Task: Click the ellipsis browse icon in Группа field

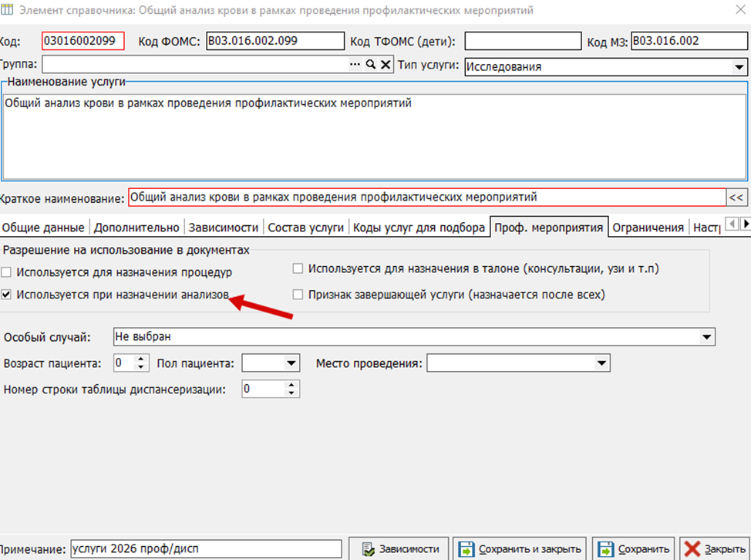Action: 355,64
